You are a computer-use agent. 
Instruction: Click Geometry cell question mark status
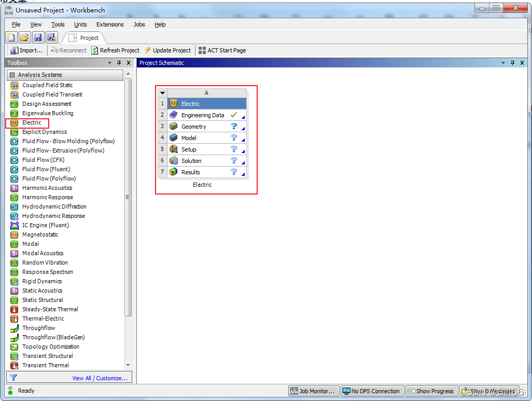(x=234, y=126)
